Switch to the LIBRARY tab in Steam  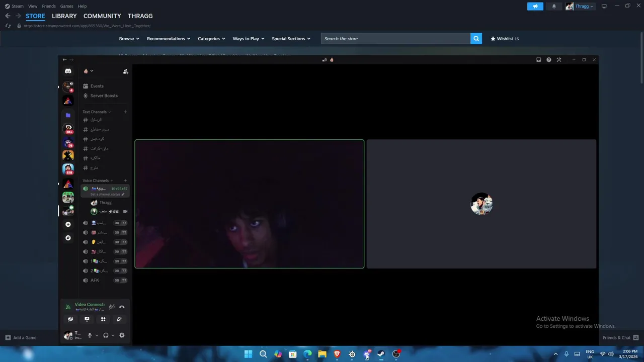pos(64,16)
